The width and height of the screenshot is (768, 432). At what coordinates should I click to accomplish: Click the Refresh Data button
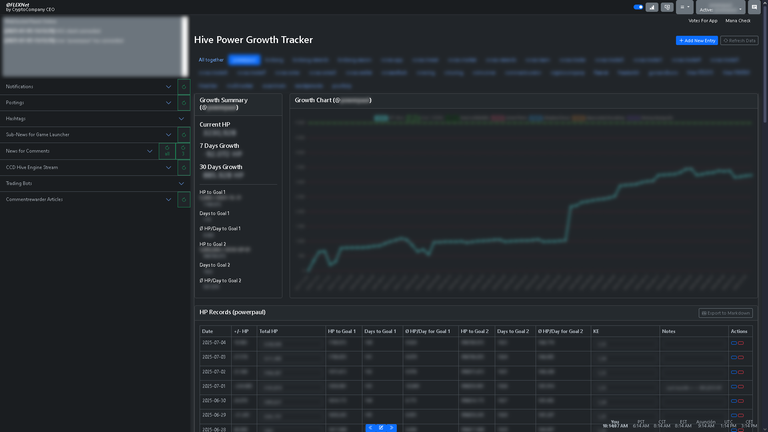pos(739,41)
